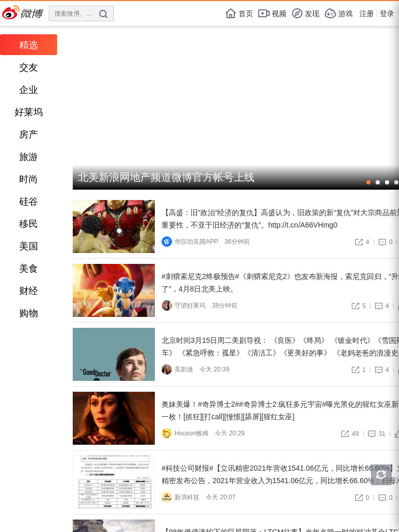Click 华尔街见闻APP author name
This screenshot has height=532, width=399.
[x=196, y=242]
